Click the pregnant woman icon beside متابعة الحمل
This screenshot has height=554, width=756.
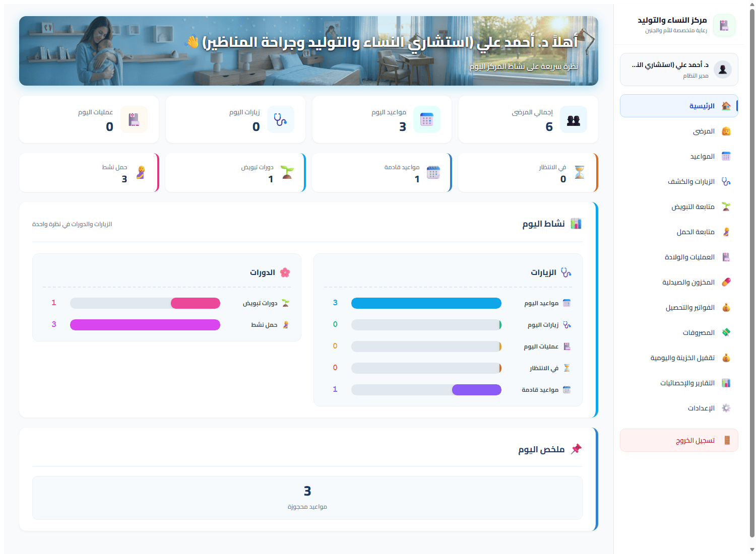pos(726,232)
